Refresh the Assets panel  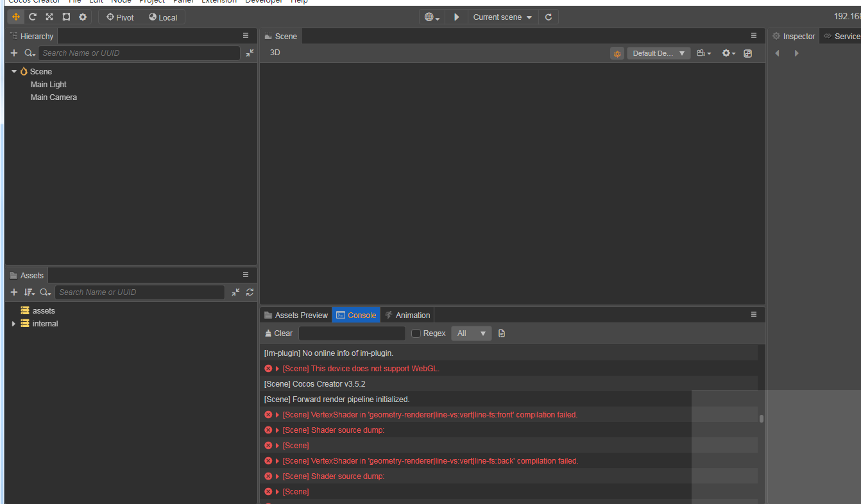tap(250, 292)
